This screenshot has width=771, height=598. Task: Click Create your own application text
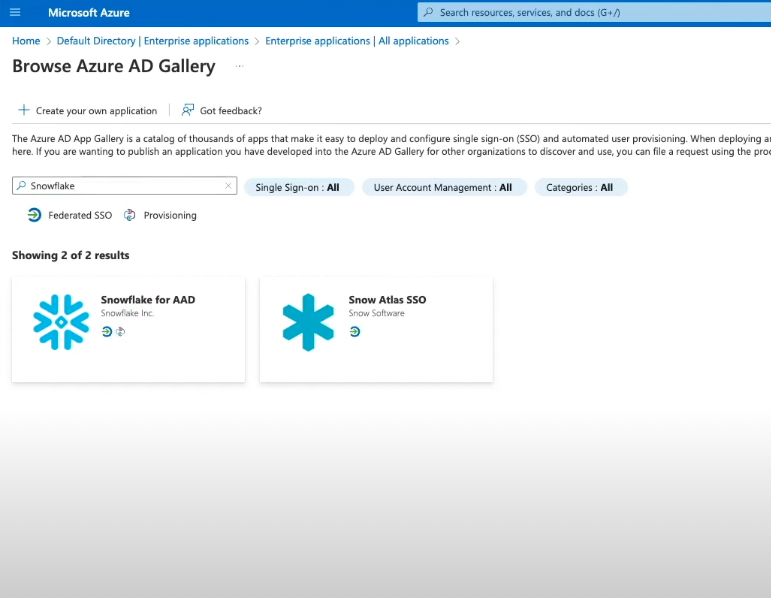[96, 111]
